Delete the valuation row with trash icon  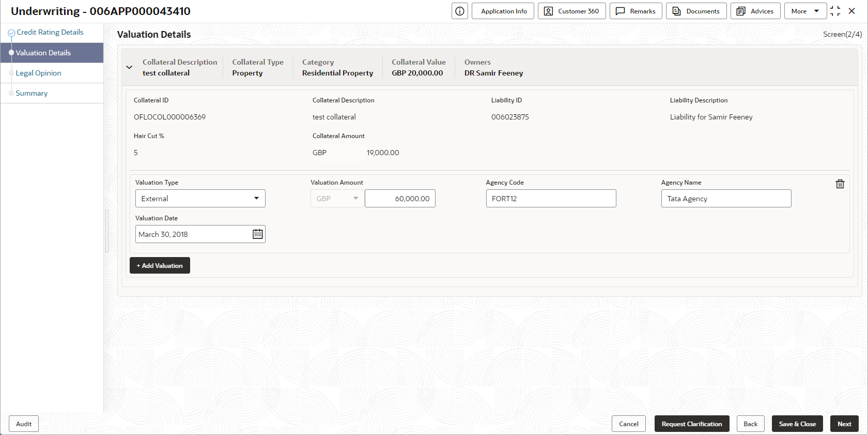840,184
